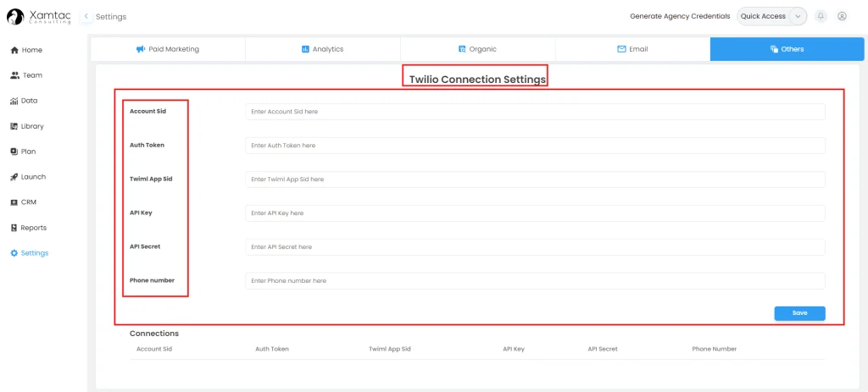This screenshot has width=868, height=392.
Task: Select the Library icon in sidebar
Action: pos(14,126)
